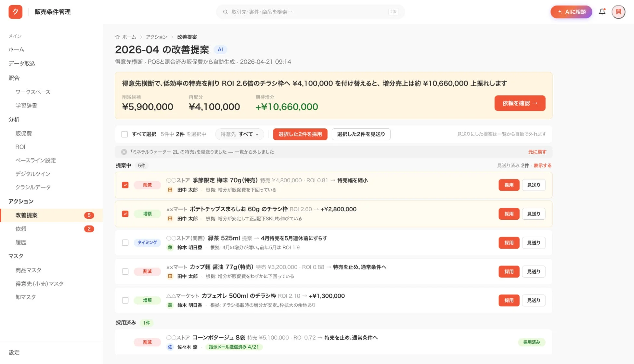Viewport: 634px width, 364px height.
Task: Skip the カフェオレ 500ml proposal
Action: [534, 300]
